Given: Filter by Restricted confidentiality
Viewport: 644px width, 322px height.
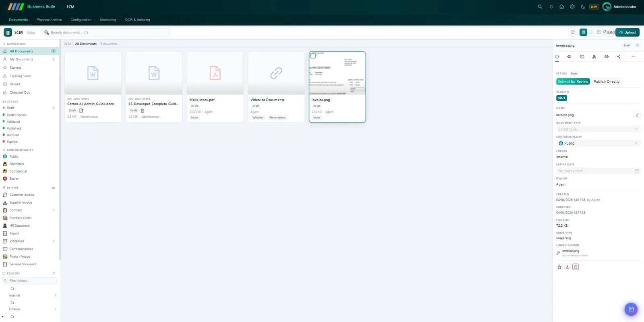Looking at the screenshot, I should (16, 164).
